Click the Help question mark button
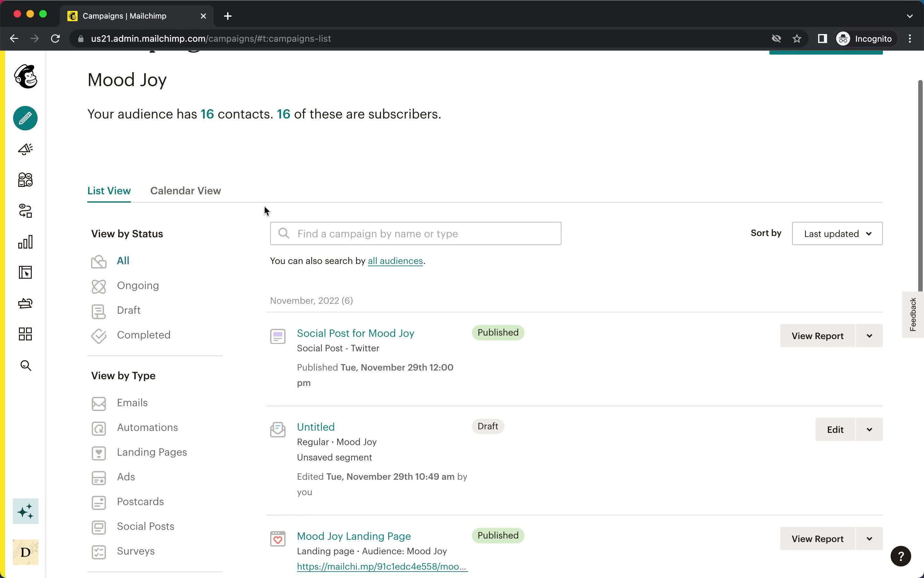The height and width of the screenshot is (578, 924). [x=901, y=556]
